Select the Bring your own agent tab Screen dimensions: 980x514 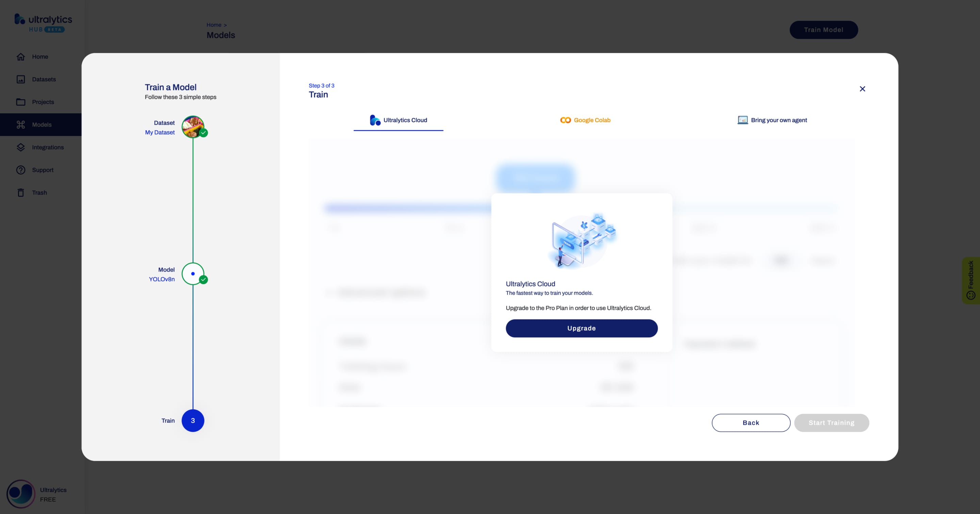tap(772, 120)
